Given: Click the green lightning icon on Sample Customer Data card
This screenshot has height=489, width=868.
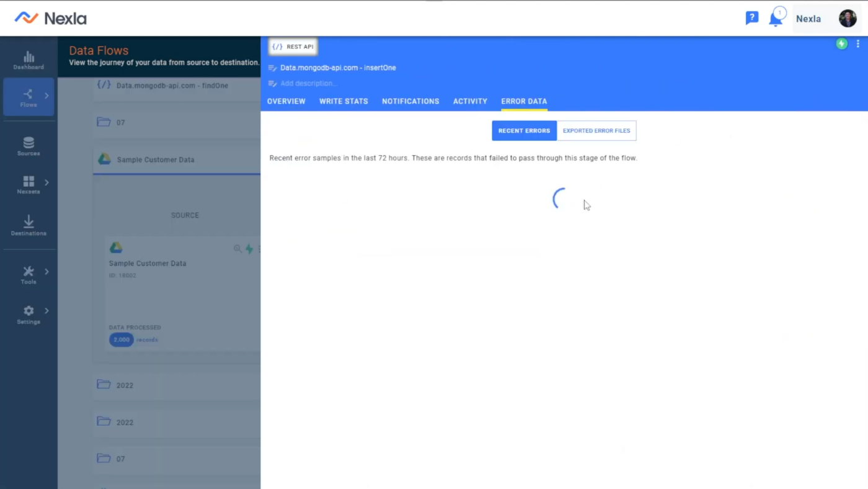Looking at the screenshot, I should pyautogui.click(x=249, y=249).
